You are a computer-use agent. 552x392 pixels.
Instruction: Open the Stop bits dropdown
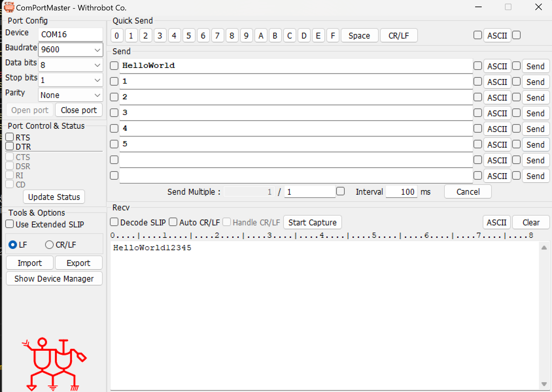[70, 80]
